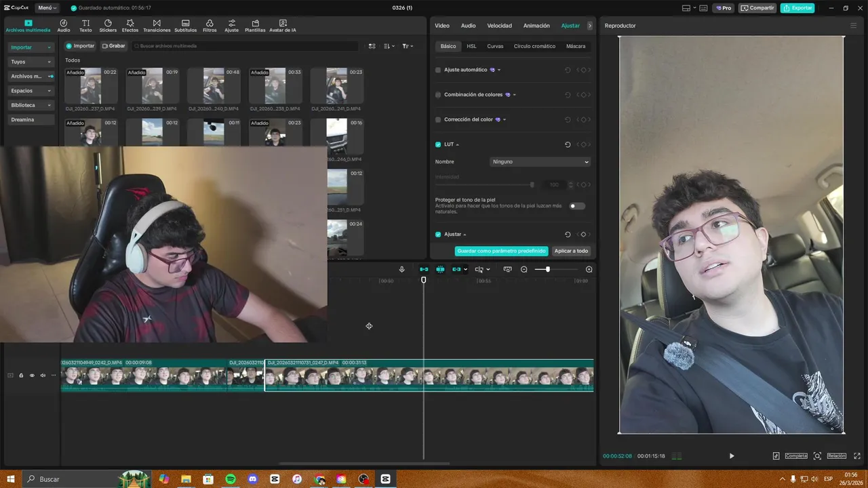Open the LUT Nombre dropdown showing Ninguno
Screen dimensions: 868x488
tap(540, 162)
